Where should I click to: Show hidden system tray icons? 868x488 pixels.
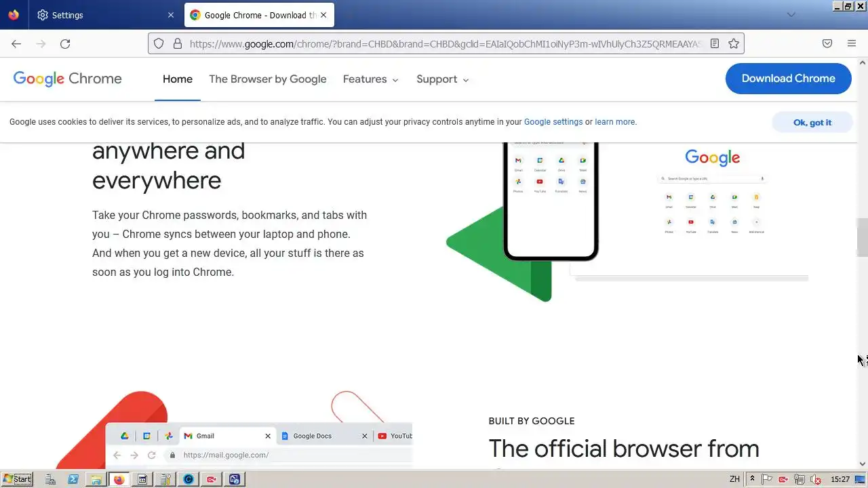click(752, 479)
